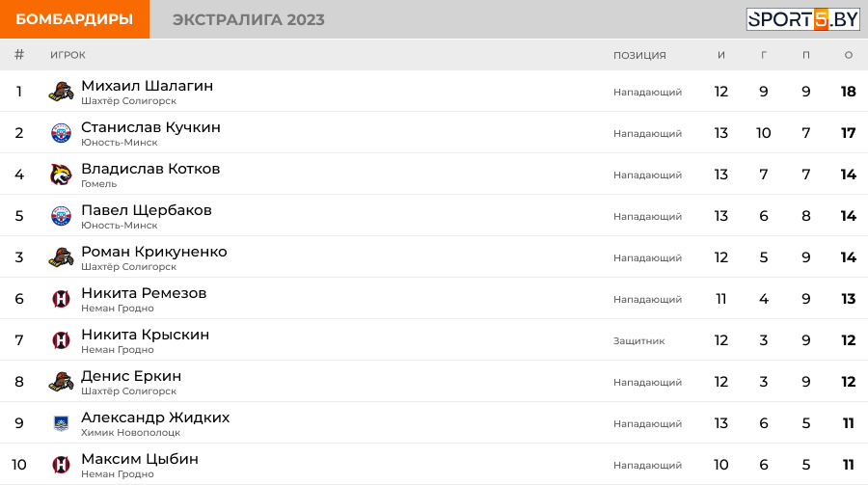The width and height of the screenshot is (868, 485).
Task: Open player Станислав Кучкин
Action: [x=150, y=127]
